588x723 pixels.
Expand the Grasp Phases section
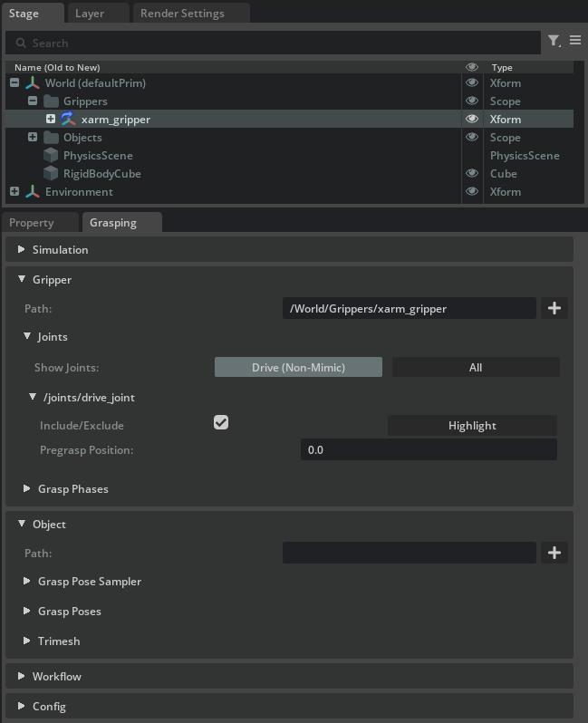pos(28,488)
